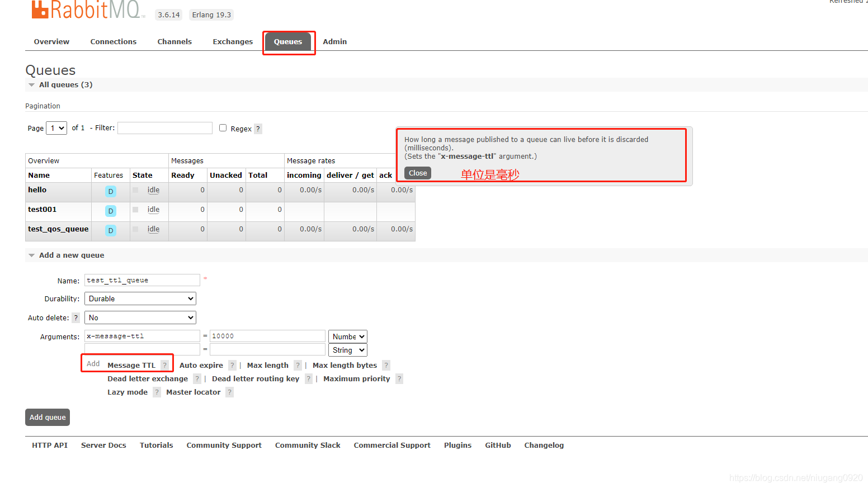Add the Max length bytes argument
This screenshot has height=488, width=868.
pos(345,366)
